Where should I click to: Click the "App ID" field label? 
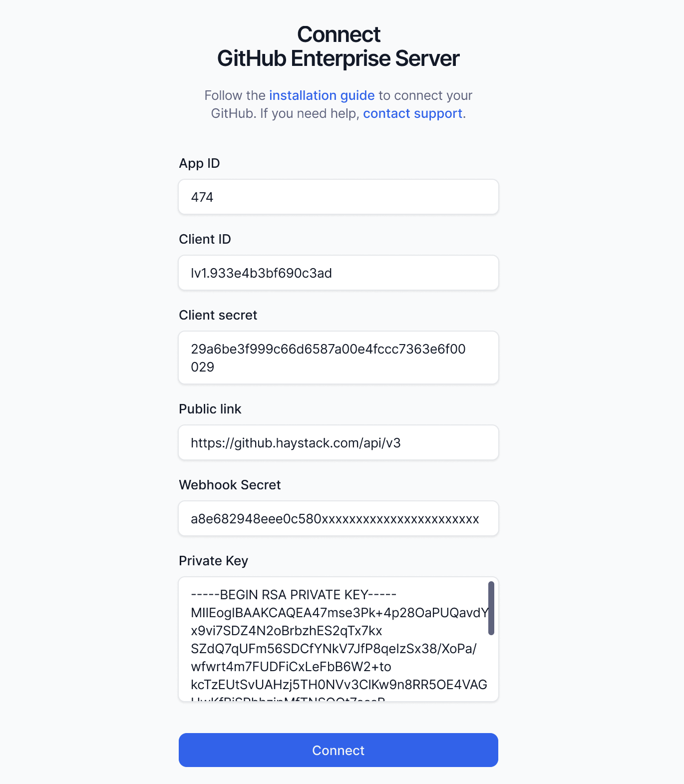coord(199,163)
